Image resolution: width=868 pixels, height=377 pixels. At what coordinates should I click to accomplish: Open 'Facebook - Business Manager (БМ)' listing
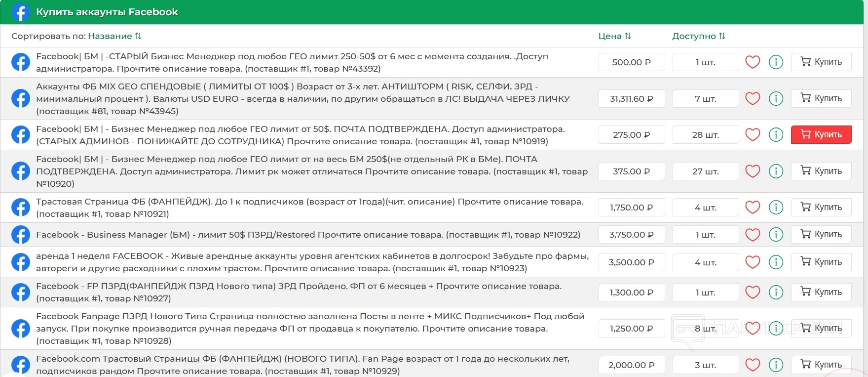click(x=308, y=235)
